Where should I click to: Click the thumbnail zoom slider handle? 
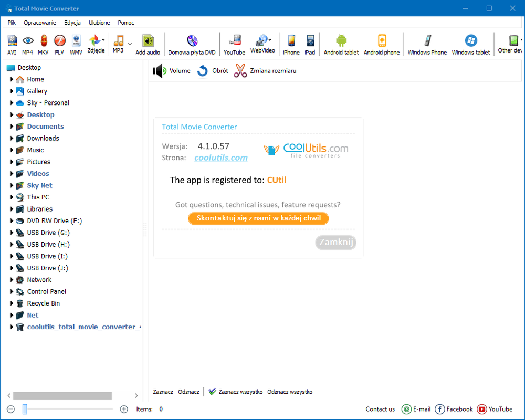[25, 409]
